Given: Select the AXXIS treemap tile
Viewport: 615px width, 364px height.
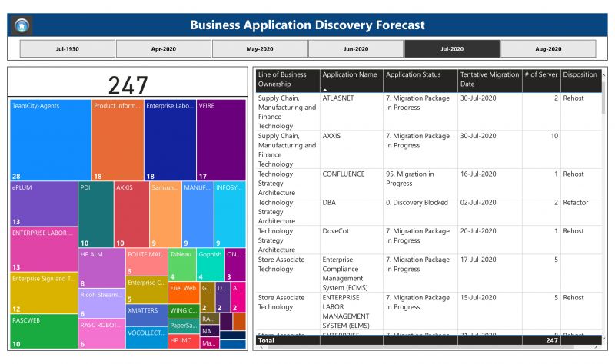Looking at the screenshot, I should click(x=131, y=214).
